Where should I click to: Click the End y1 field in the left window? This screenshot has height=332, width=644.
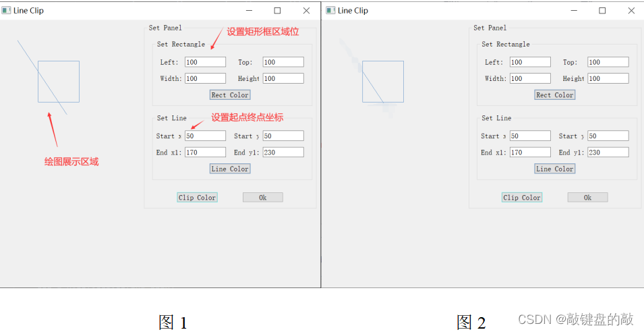(283, 153)
